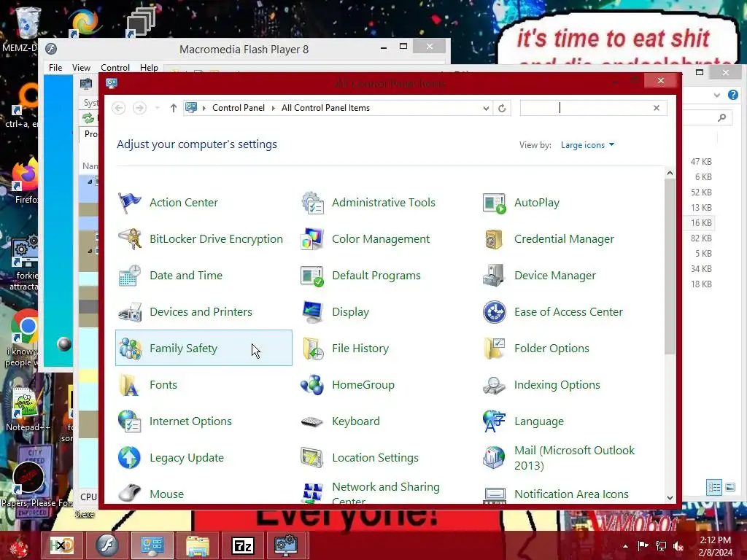Open the Device Manager icon
747x560 pixels.
pos(494,276)
